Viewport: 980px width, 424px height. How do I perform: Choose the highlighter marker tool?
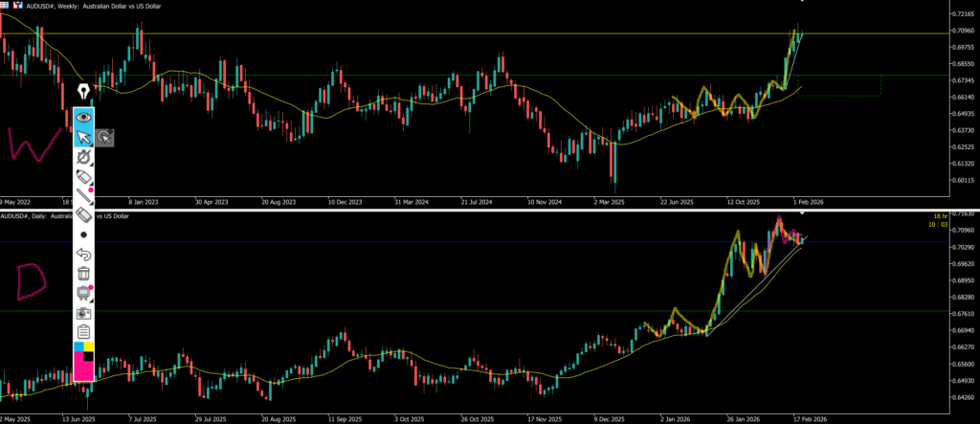84,178
